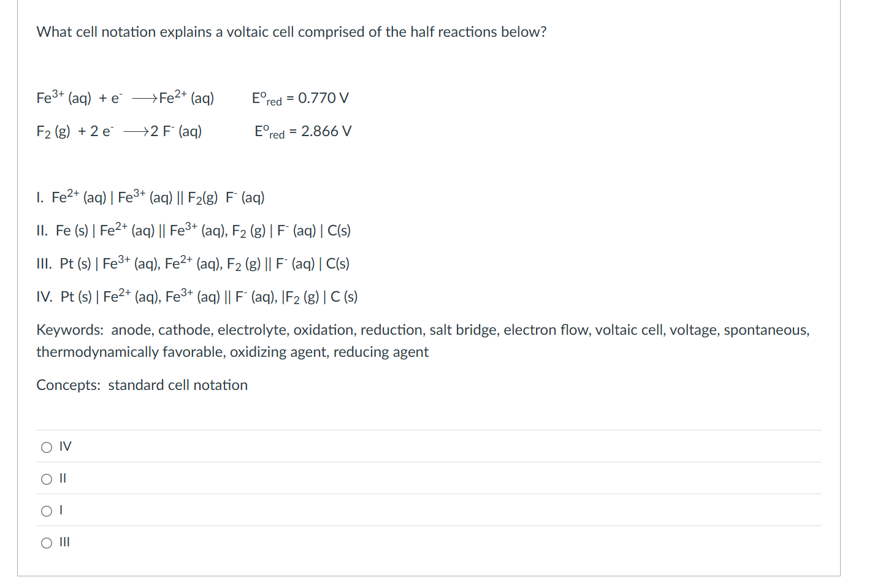Click cell notation option II text
This screenshot has height=588, width=883.
click(x=193, y=230)
